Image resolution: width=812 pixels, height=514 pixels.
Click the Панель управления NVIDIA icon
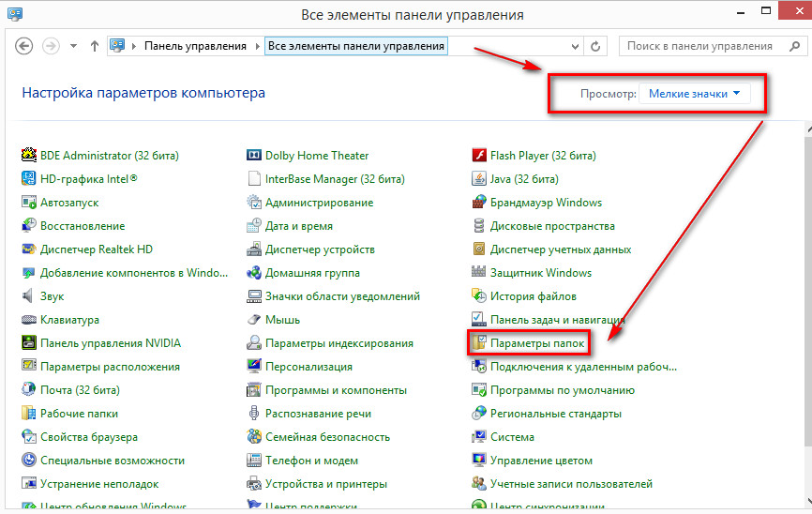(29, 343)
